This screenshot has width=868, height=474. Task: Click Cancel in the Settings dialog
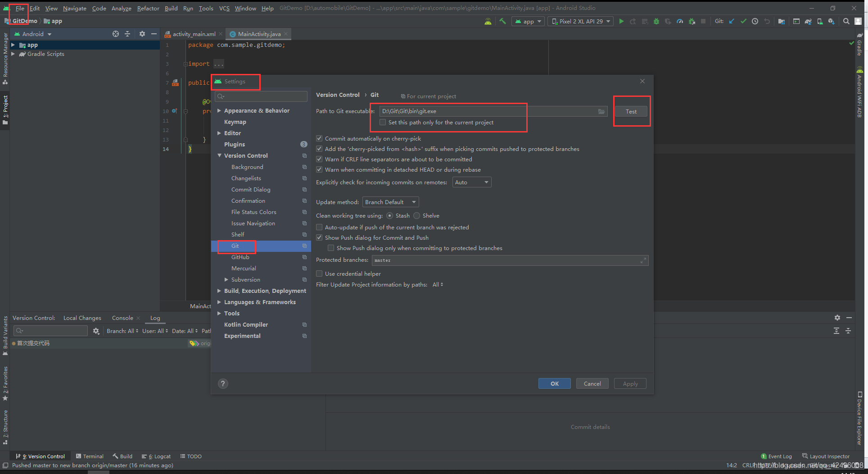click(592, 383)
